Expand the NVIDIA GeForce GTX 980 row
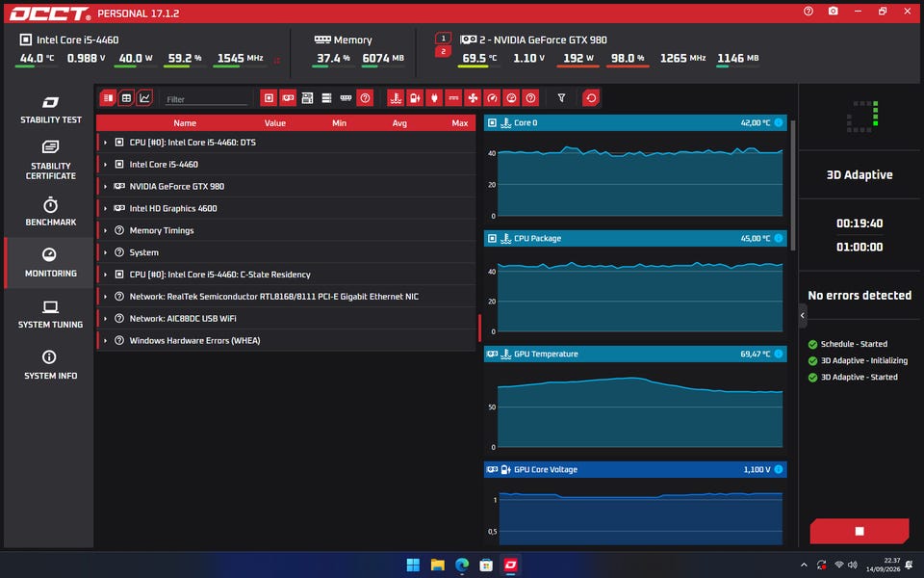This screenshot has height=578, width=924. coord(106,186)
